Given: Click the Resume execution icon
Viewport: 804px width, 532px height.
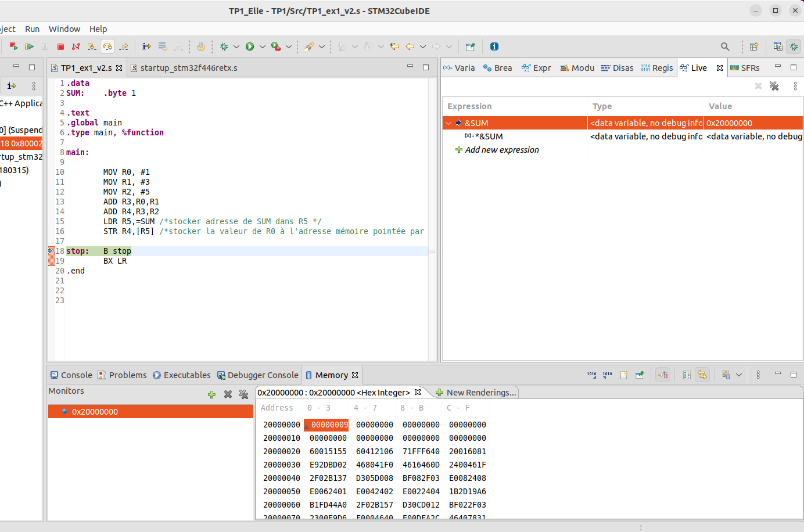Looking at the screenshot, I should pyautogui.click(x=29, y=46).
